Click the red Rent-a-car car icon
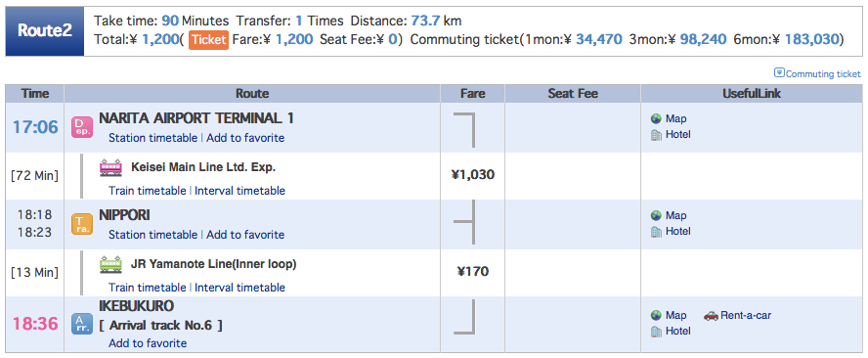Viewport: 868px width, 358px height. point(711,315)
